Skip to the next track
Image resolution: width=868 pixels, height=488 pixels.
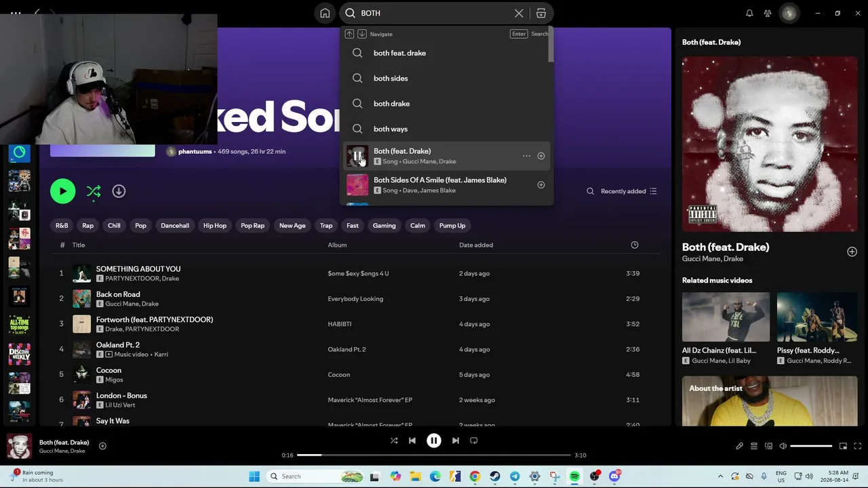pos(456,441)
